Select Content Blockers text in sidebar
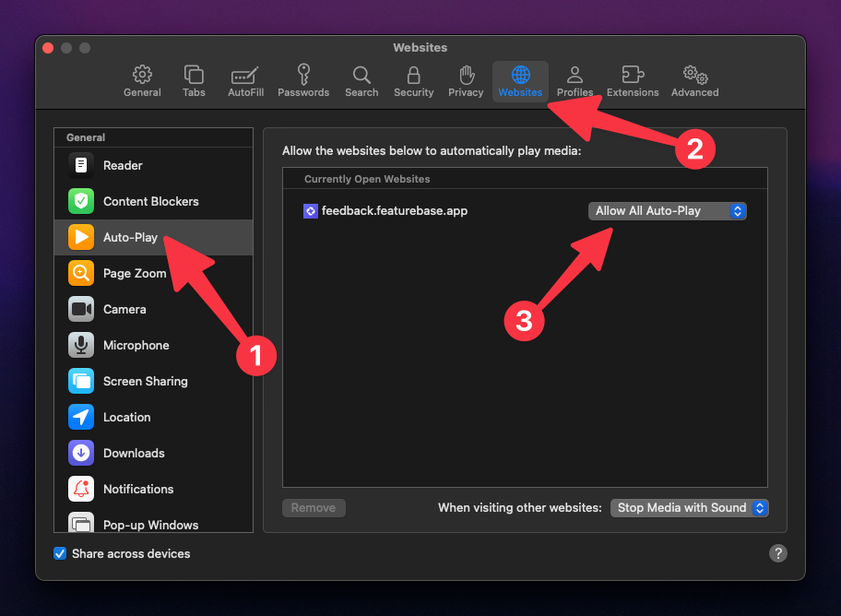Screen dimensions: 841x616 [151, 201]
